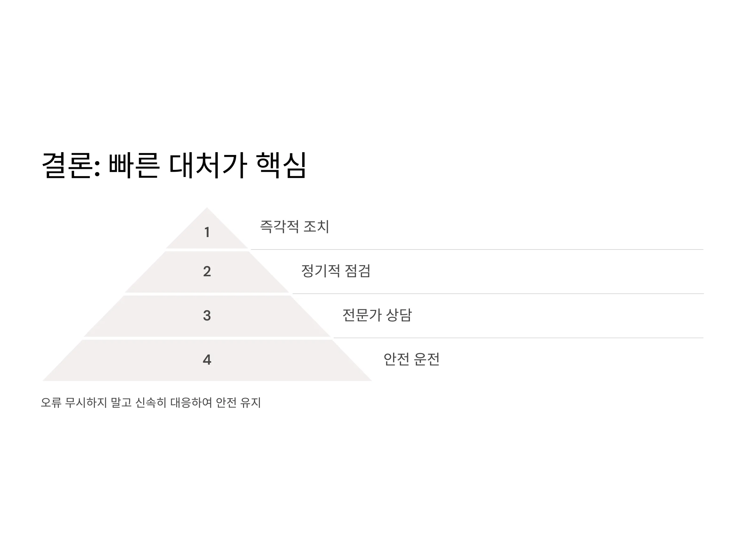
Task: Click the word '핵심' in the title
Action: pos(281,166)
